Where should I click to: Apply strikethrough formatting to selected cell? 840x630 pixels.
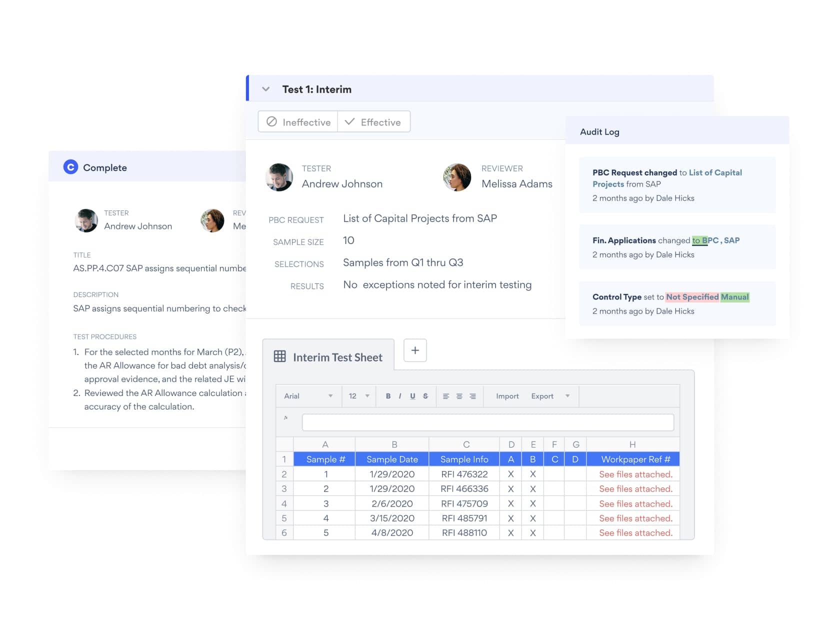[425, 396]
